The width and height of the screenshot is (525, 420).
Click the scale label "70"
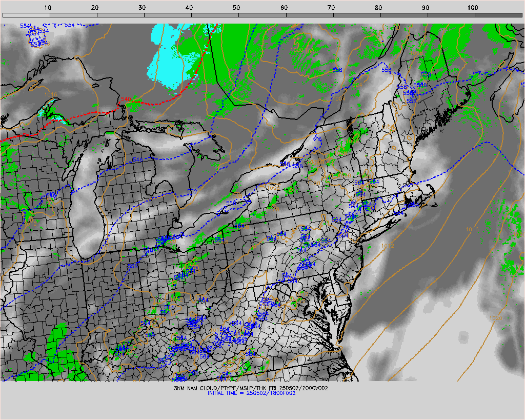coord(331,7)
